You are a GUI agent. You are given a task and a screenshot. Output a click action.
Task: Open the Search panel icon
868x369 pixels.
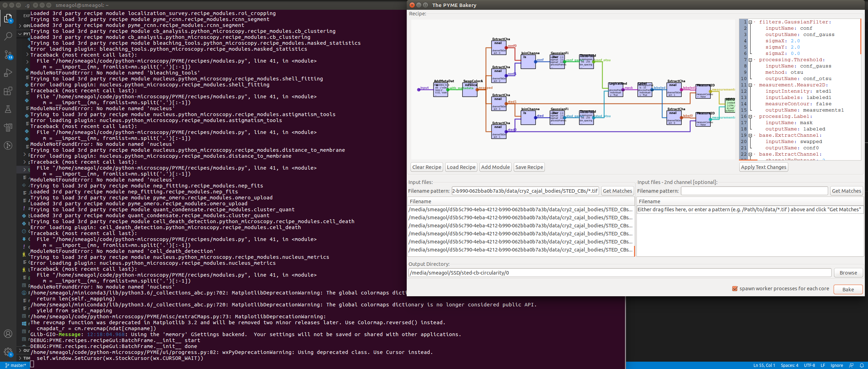8,36
